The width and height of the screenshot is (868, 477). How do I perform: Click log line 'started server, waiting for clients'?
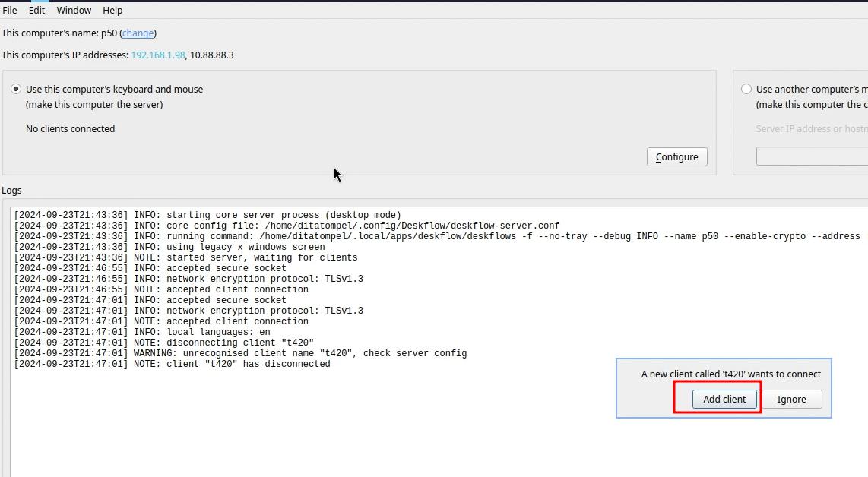(185, 257)
